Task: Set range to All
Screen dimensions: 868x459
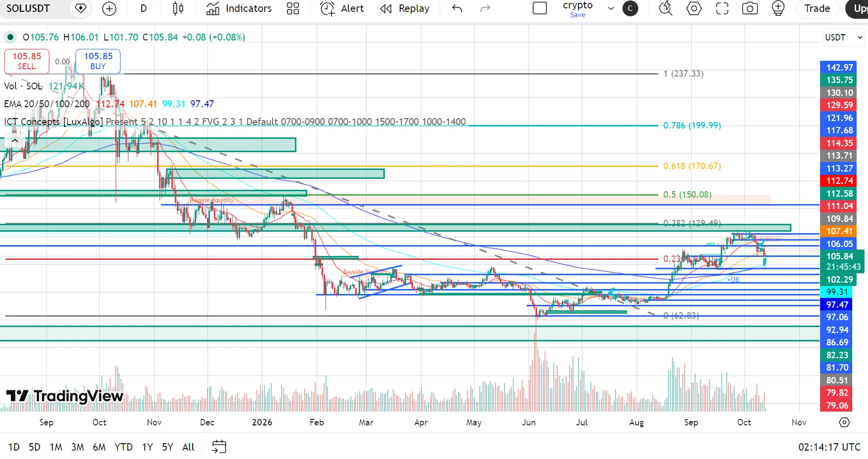Action: click(x=188, y=447)
